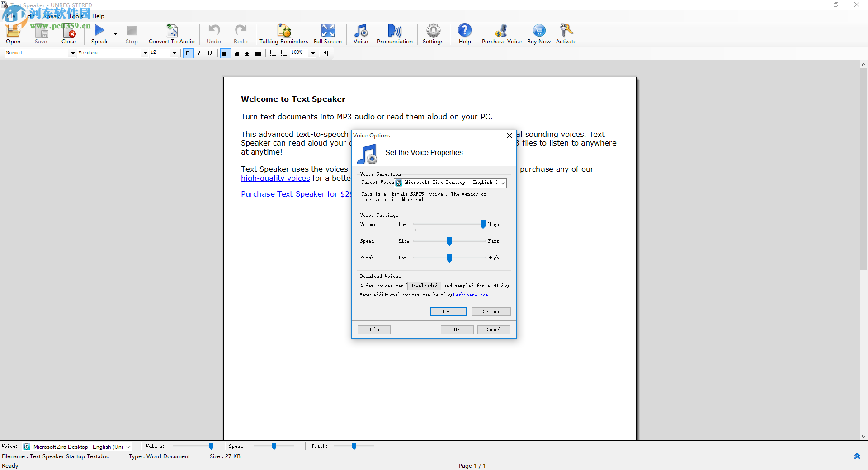
Task: Close the Voice Options dialog
Action: (509, 136)
